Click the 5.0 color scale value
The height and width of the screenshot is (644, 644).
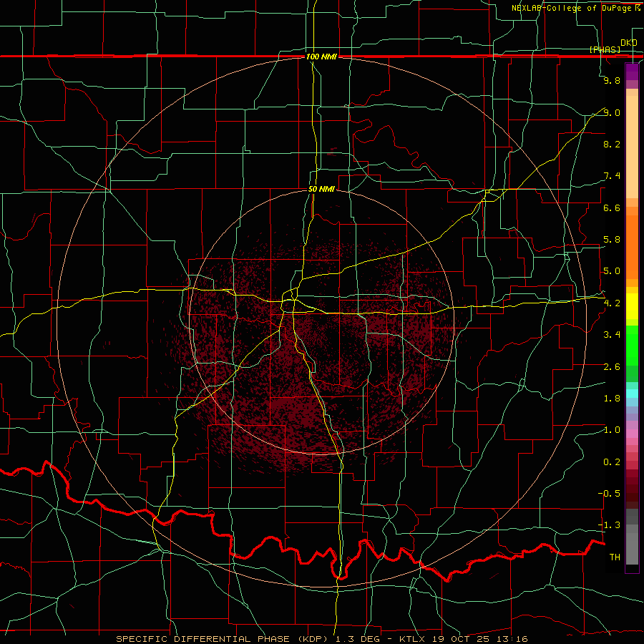(x=612, y=271)
